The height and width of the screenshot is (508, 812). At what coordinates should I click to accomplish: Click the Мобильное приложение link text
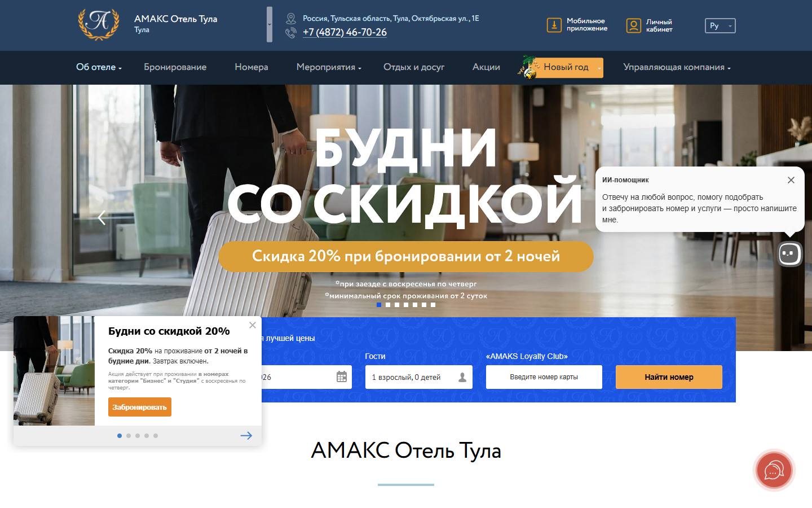click(587, 25)
